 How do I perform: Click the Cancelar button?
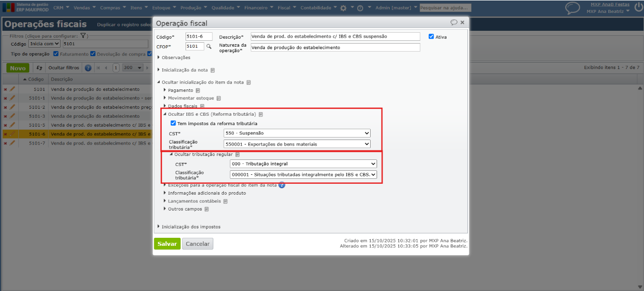(x=197, y=244)
